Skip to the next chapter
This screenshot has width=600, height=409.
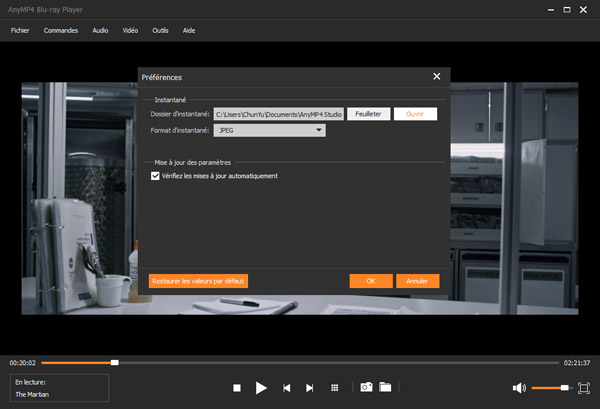pos(310,387)
